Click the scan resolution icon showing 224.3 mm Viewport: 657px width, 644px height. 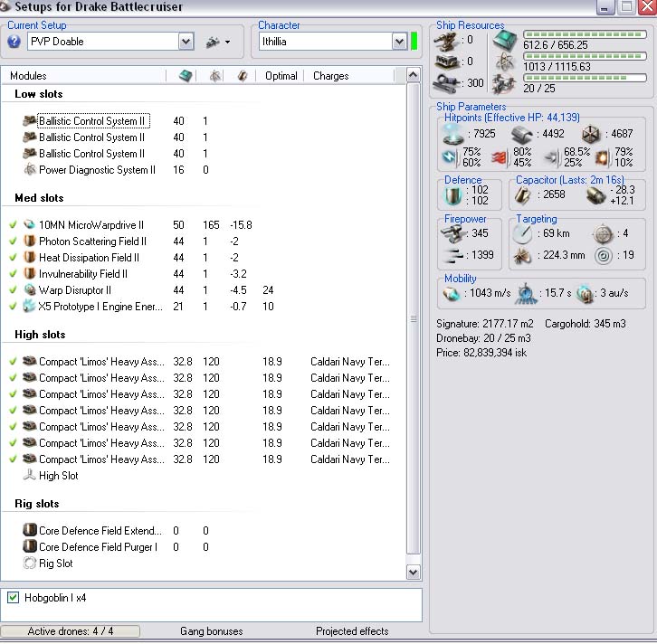point(522,256)
